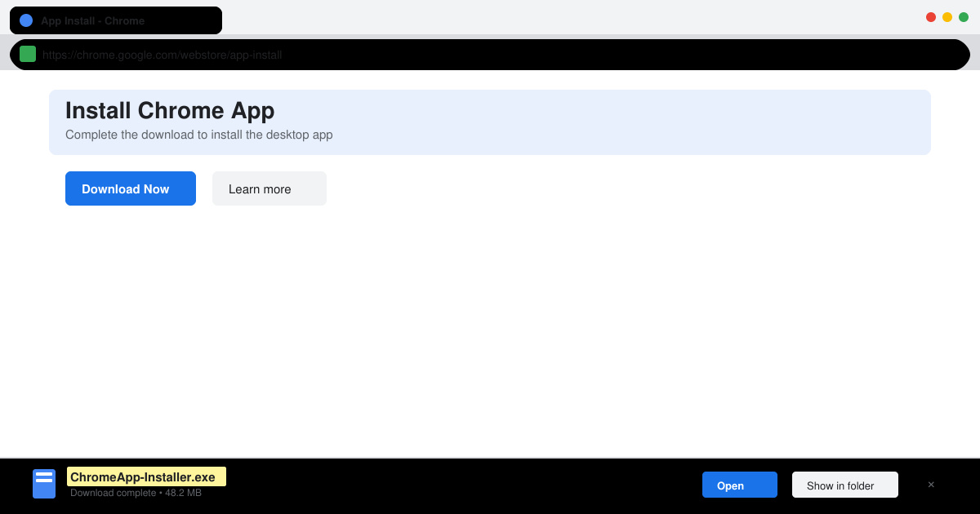Image resolution: width=980 pixels, height=514 pixels.
Task: Click the installer file icon in download bar
Action: tap(44, 484)
